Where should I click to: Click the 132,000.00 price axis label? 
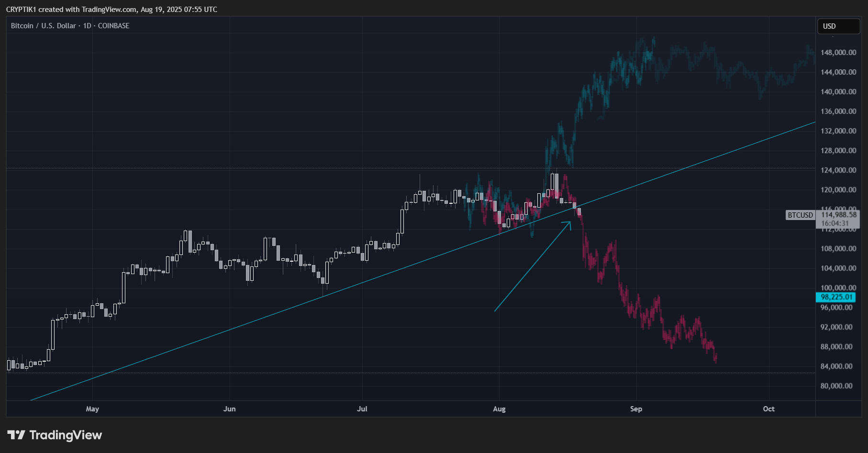838,131
